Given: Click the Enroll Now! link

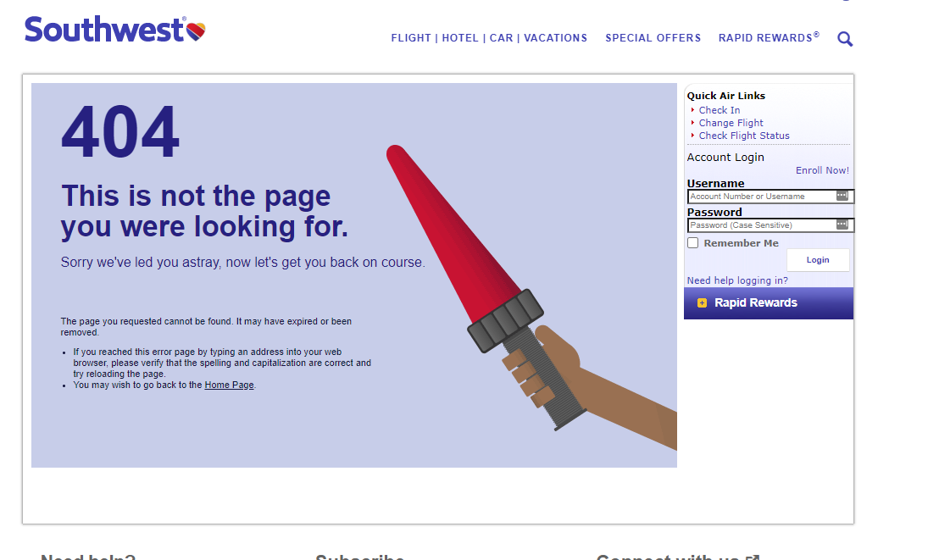Looking at the screenshot, I should coord(821,170).
